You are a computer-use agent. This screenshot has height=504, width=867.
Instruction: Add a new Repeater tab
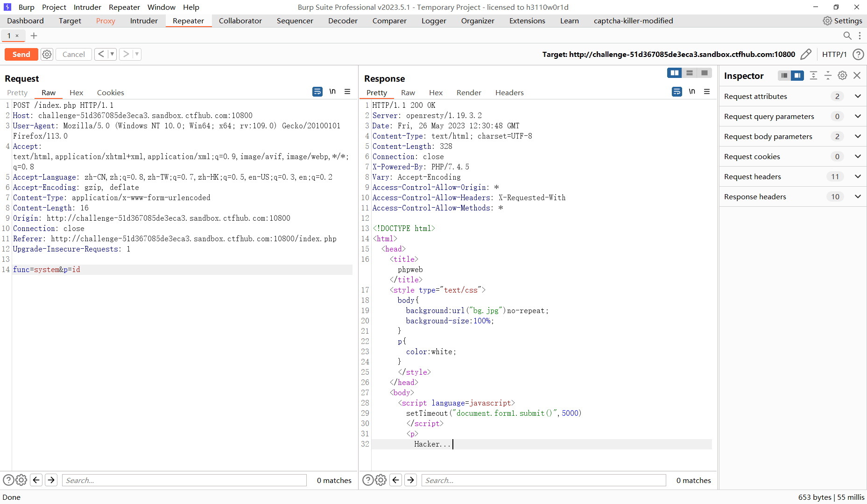[x=34, y=36]
